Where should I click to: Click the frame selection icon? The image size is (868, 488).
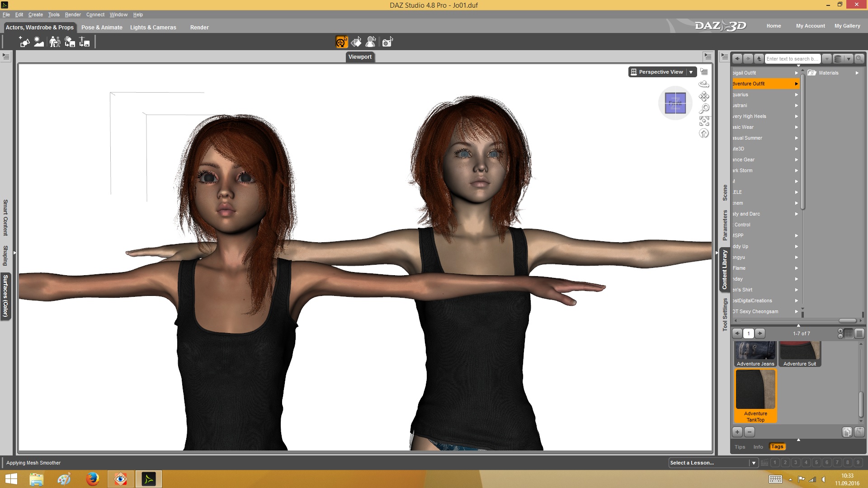click(x=704, y=121)
